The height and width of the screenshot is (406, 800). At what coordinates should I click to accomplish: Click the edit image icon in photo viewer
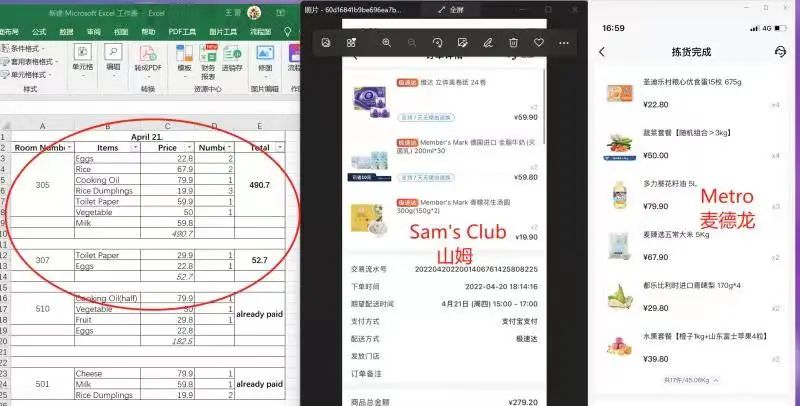[x=462, y=43]
